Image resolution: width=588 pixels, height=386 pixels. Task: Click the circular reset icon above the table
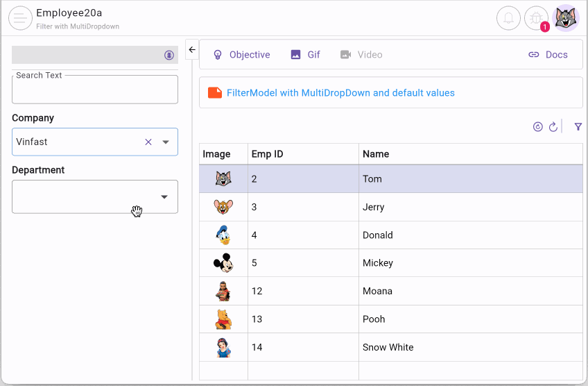pyautogui.click(x=537, y=127)
